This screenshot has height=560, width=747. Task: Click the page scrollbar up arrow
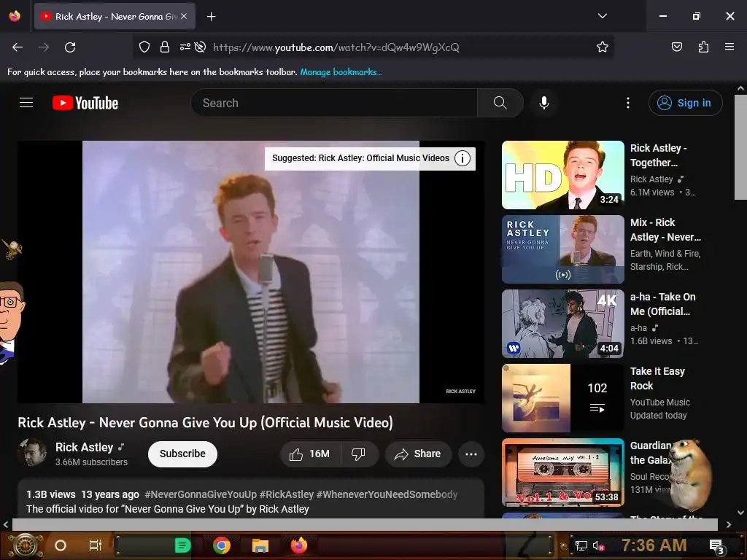(x=740, y=88)
